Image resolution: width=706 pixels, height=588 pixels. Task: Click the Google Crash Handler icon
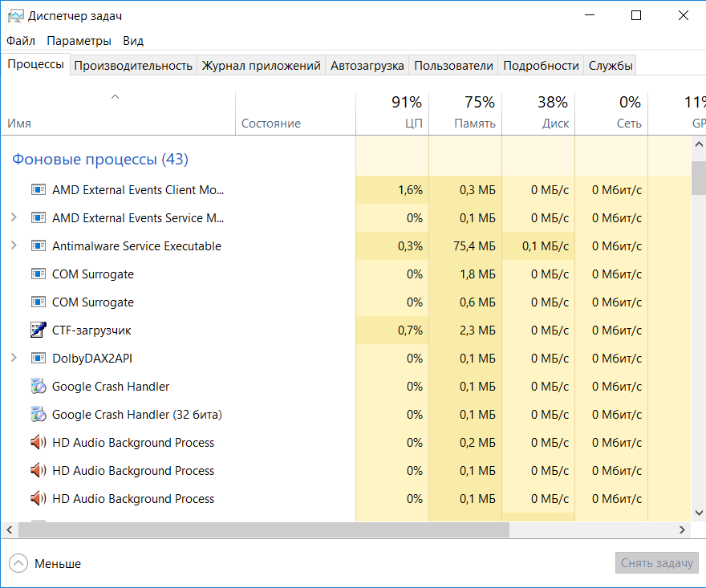pos(39,387)
